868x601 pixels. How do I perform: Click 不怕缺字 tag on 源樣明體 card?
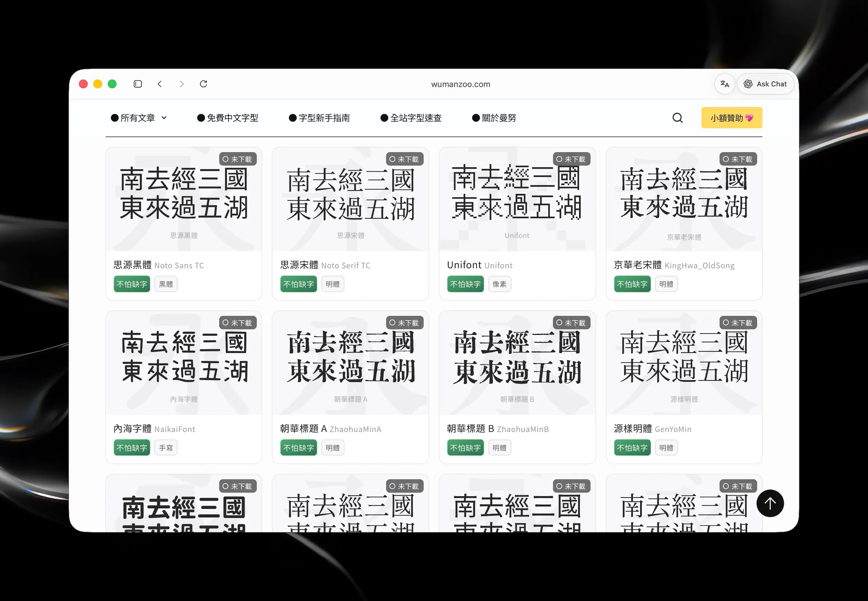coord(632,448)
